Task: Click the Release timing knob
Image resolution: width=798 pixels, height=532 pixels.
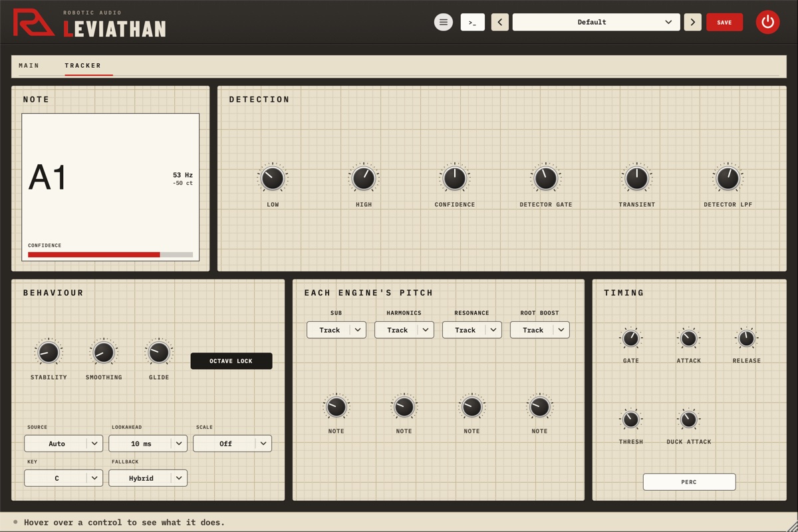Action: pos(747,338)
